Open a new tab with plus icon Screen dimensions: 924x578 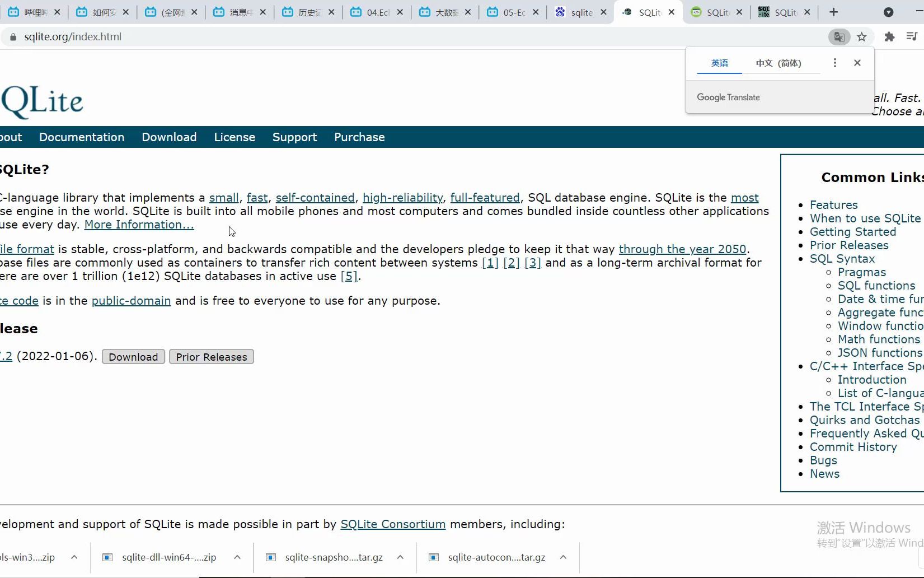(x=833, y=12)
